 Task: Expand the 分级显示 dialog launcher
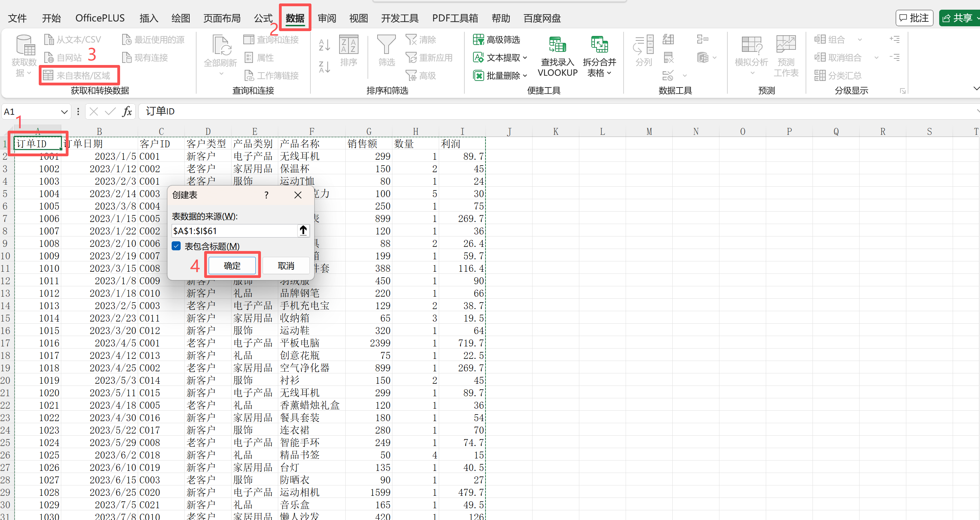(x=902, y=91)
